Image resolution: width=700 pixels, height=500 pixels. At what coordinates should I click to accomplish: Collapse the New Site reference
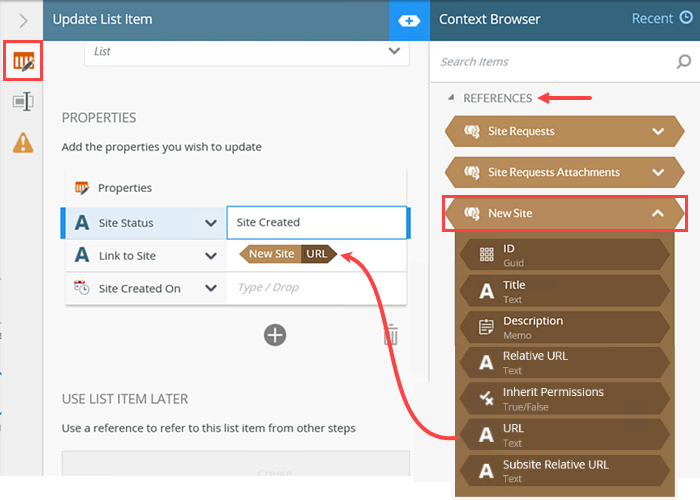[658, 213]
